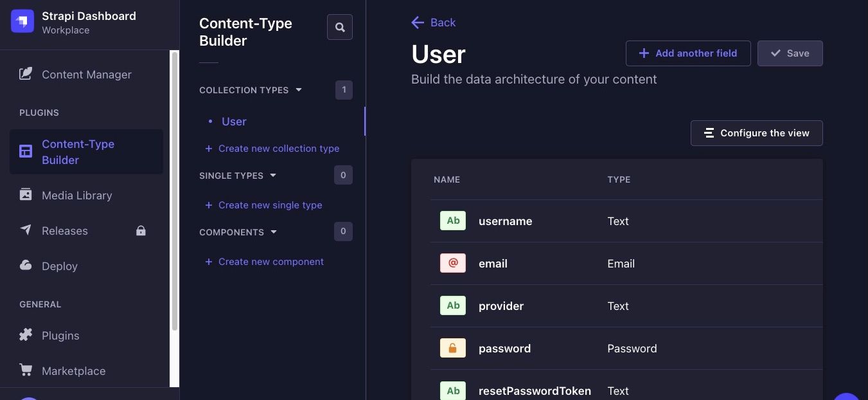This screenshot has height=400, width=868.
Task: Click the collection types count badge 1
Action: click(x=344, y=90)
